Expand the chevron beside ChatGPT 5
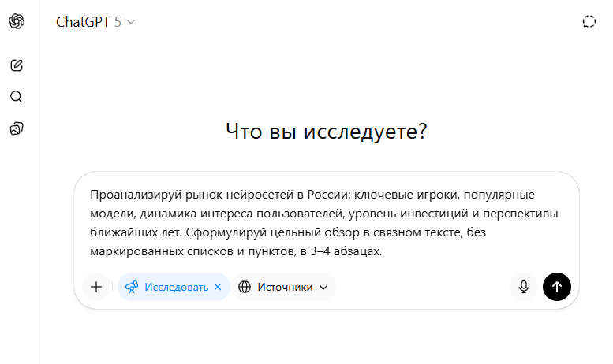Image resolution: width=613 pixels, height=364 pixels. [x=131, y=22]
